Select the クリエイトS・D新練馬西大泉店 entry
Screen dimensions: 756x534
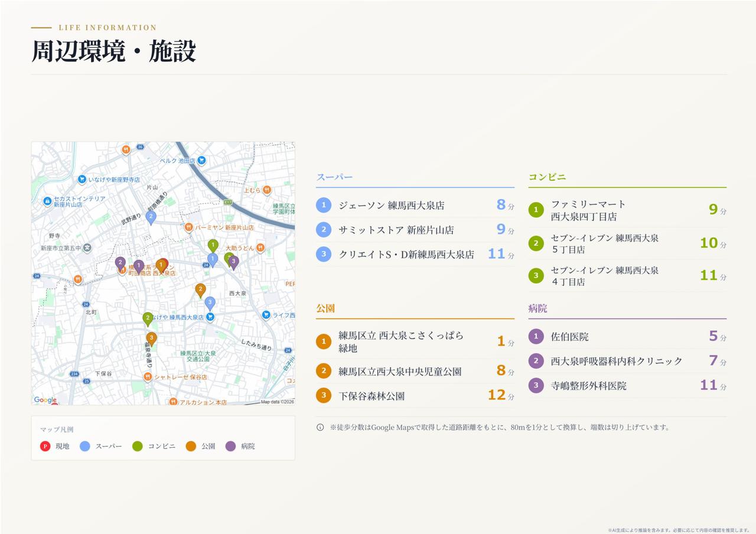[415, 254]
